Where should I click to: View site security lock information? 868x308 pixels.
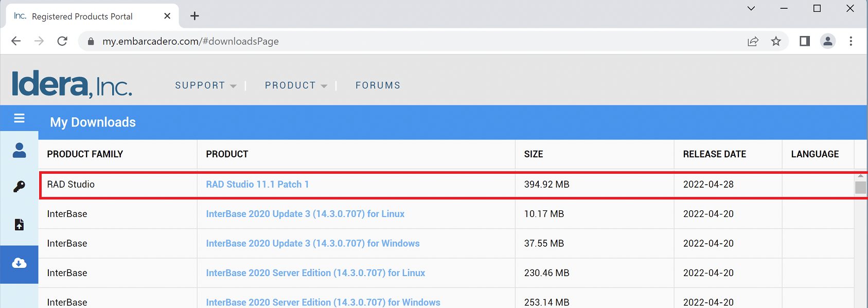[x=91, y=41]
